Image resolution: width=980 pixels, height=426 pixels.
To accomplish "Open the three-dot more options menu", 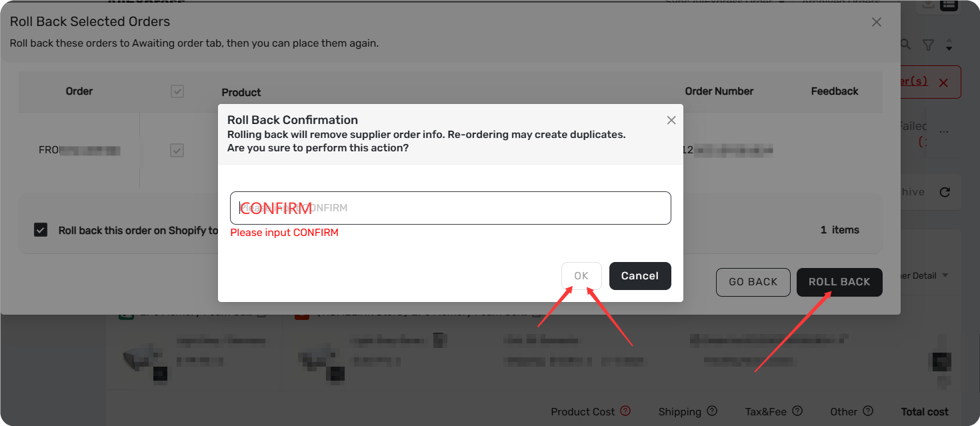I will [943, 131].
